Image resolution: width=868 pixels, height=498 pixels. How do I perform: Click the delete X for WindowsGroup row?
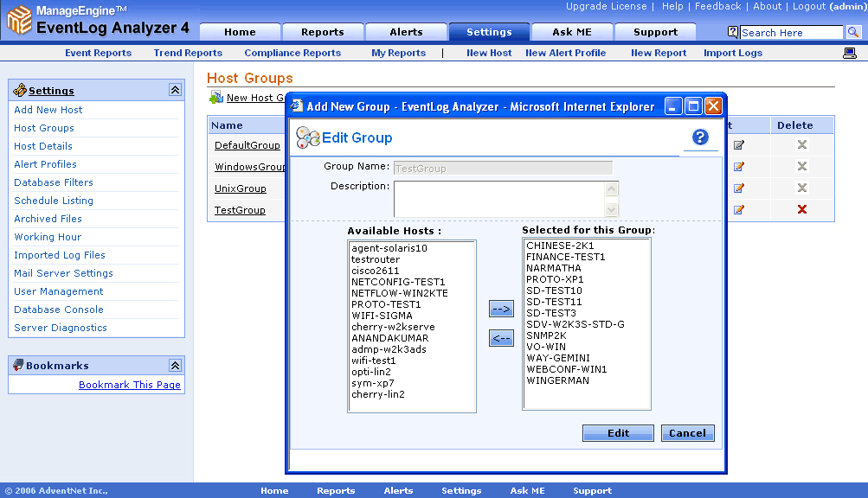click(801, 166)
